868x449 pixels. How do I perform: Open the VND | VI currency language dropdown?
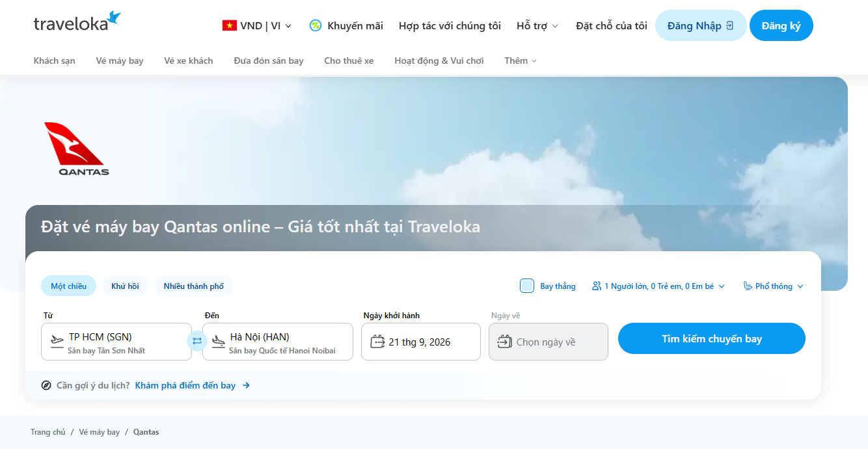[x=257, y=26]
